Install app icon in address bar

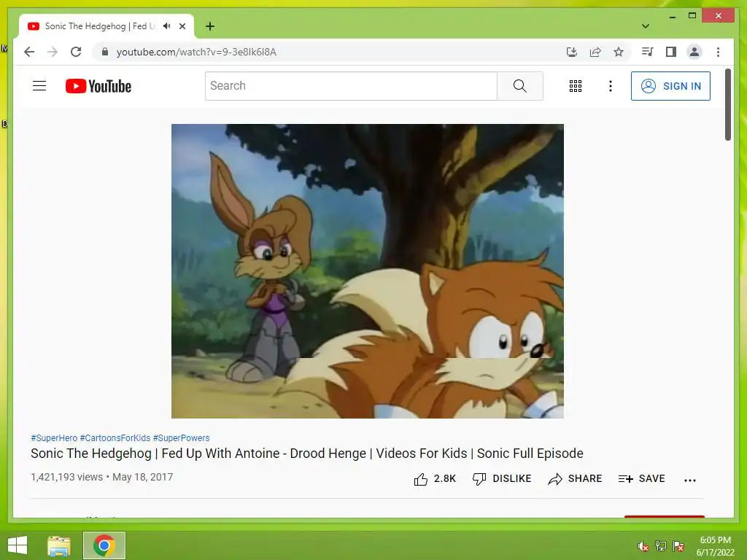pos(572,52)
